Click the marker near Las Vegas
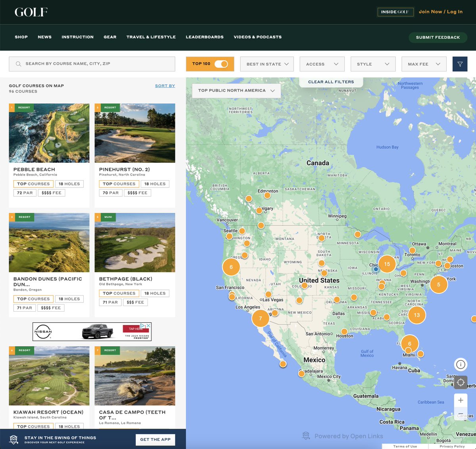 pyautogui.click(x=268, y=294)
